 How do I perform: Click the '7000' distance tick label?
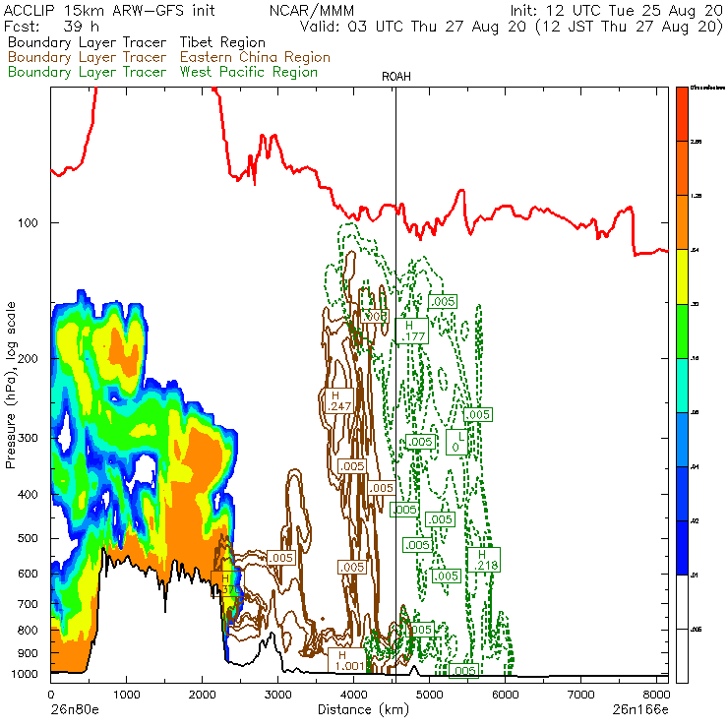(x=580, y=695)
